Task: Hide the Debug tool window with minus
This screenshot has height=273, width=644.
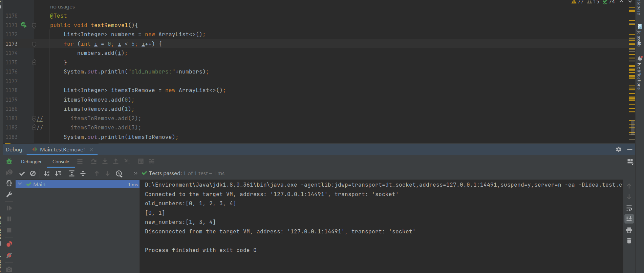Action: pyautogui.click(x=630, y=149)
